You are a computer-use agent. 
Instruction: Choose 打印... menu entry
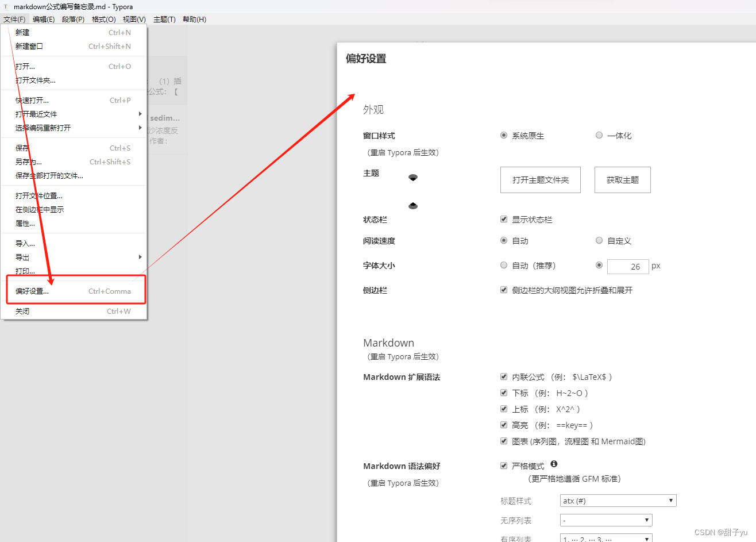[x=74, y=271]
